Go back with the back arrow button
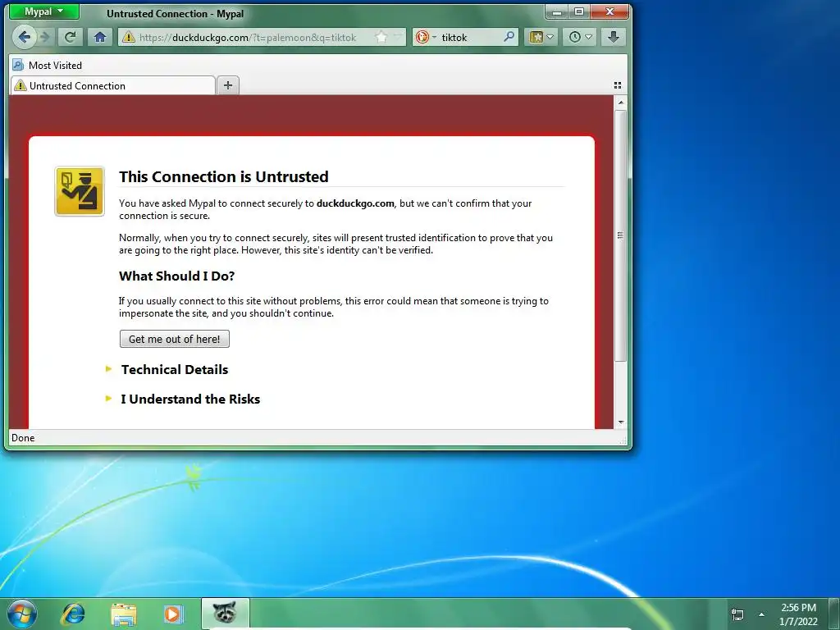 24,37
